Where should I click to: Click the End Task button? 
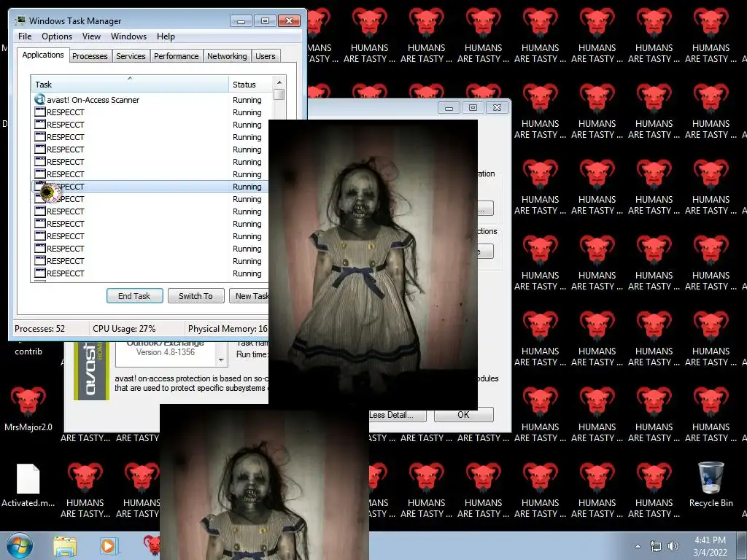(x=134, y=296)
